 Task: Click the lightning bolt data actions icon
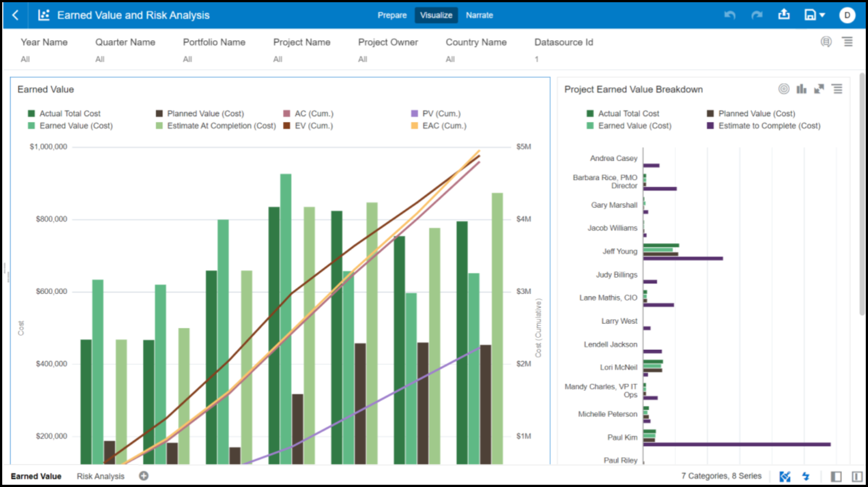805,476
